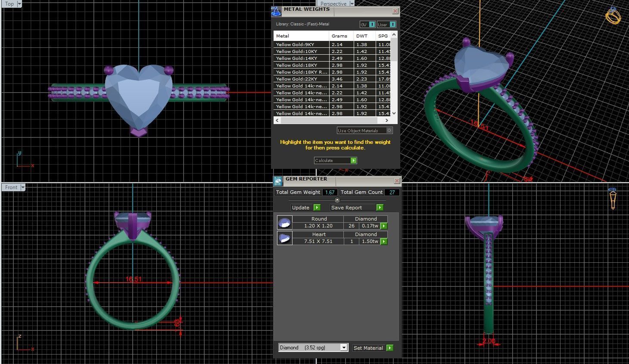
Task: Select the Yellow Gold:14KY row
Action: point(332,58)
